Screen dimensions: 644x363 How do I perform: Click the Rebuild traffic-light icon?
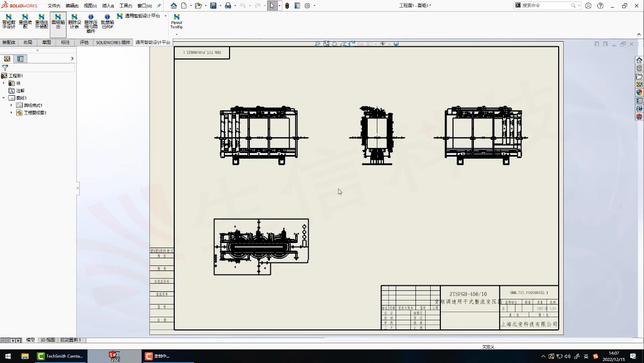point(287,6)
